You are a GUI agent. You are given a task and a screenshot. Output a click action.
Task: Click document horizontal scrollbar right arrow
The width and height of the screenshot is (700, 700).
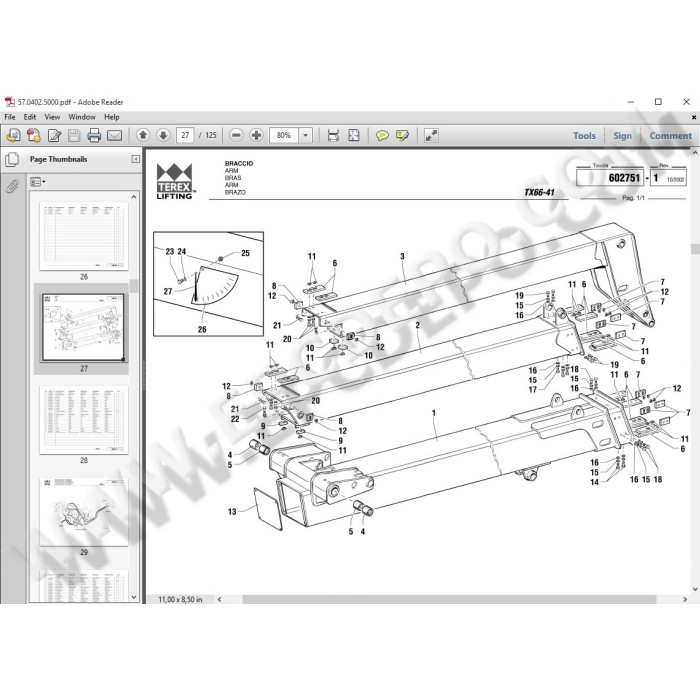pyautogui.click(x=685, y=599)
